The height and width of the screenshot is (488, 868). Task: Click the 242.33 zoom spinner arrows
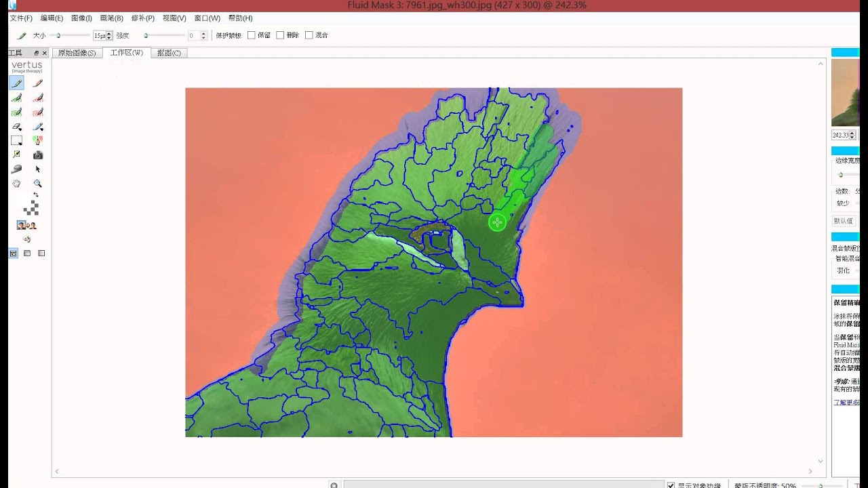coord(853,135)
